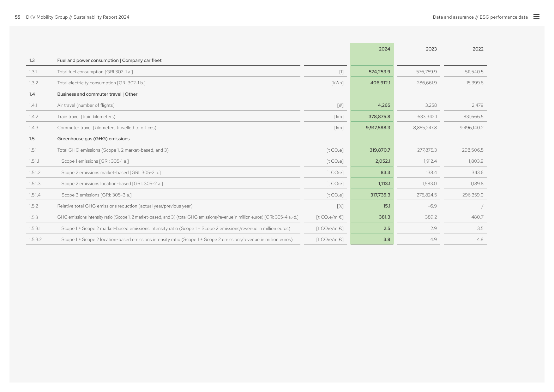Viewport: 554px width, 392px height.
Task: Click 'Scope 2 emissions location-based' row label
Action: (x=112, y=184)
